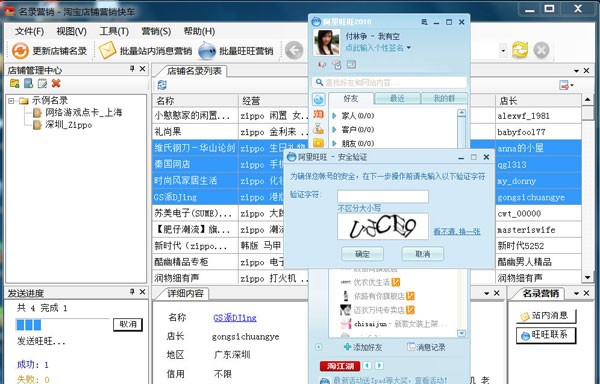Screen dimensions: 600x384
Task: Click new directory icon in 店铺管理中心
Action: pos(15,83)
